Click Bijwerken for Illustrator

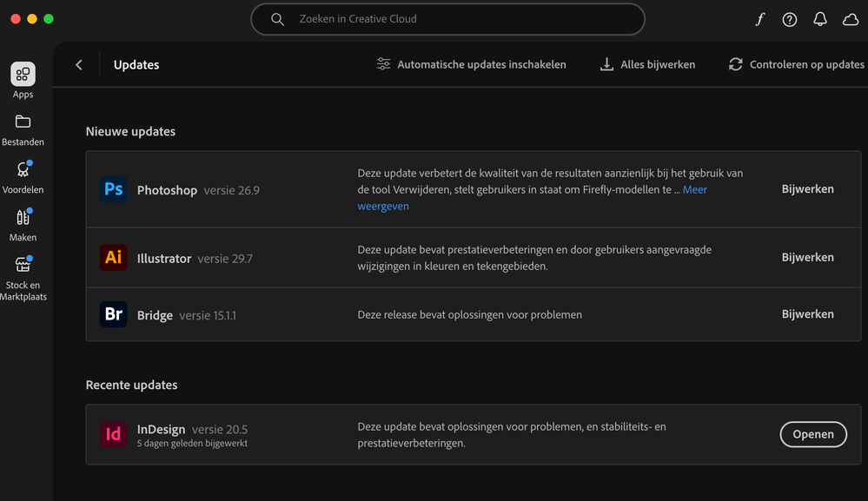[807, 258]
